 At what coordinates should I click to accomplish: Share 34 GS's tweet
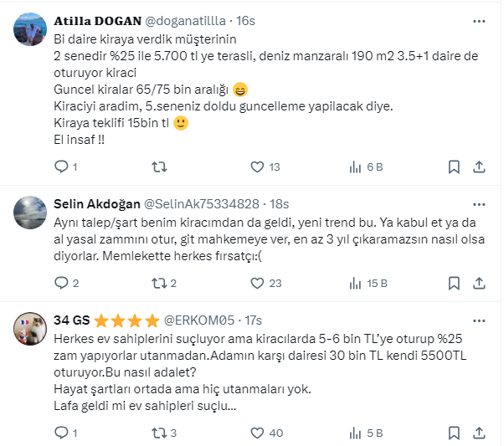click(478, 433)
